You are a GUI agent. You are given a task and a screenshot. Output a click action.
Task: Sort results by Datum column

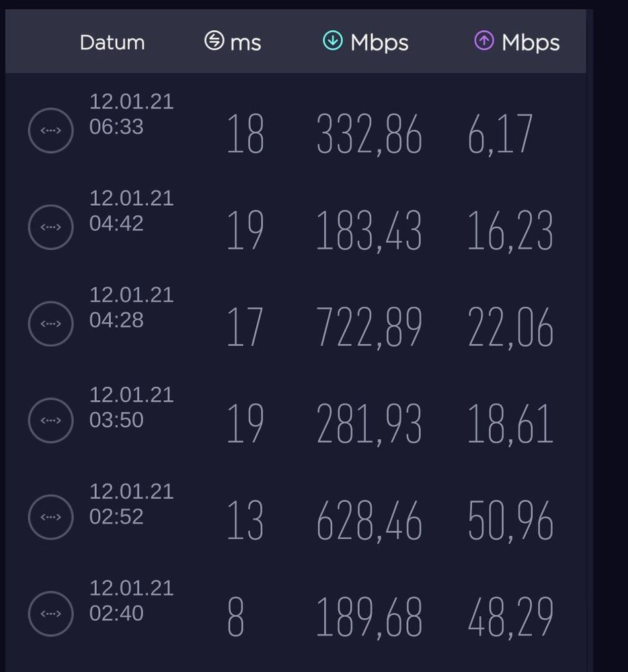click(112, 42)
